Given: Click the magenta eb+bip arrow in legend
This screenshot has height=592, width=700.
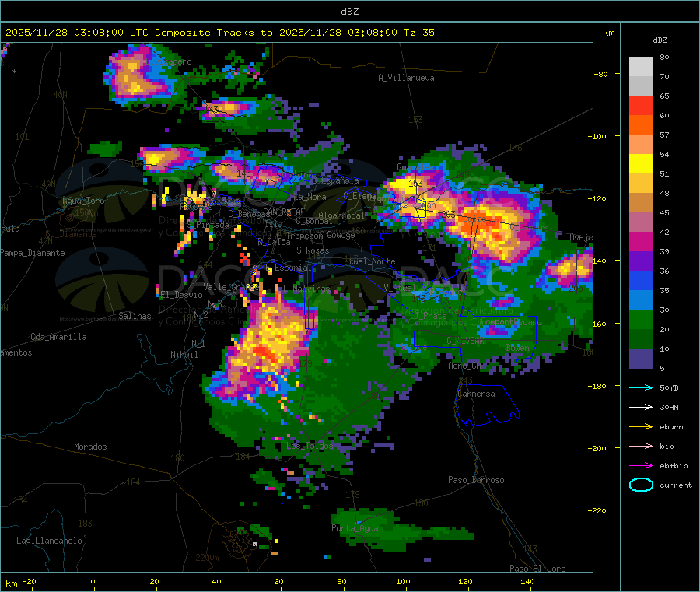Looking at the screenshot, I should [x=641, y=466].
